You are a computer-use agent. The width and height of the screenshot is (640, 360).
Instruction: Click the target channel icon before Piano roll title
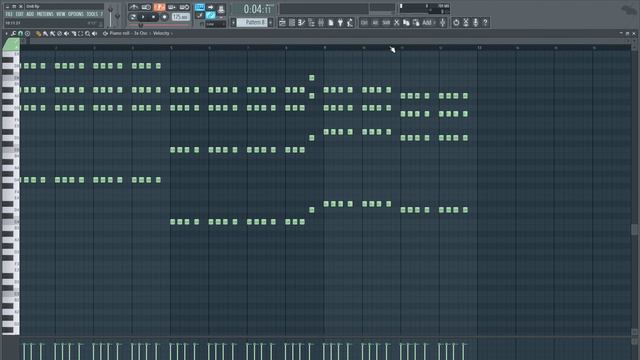105,33
